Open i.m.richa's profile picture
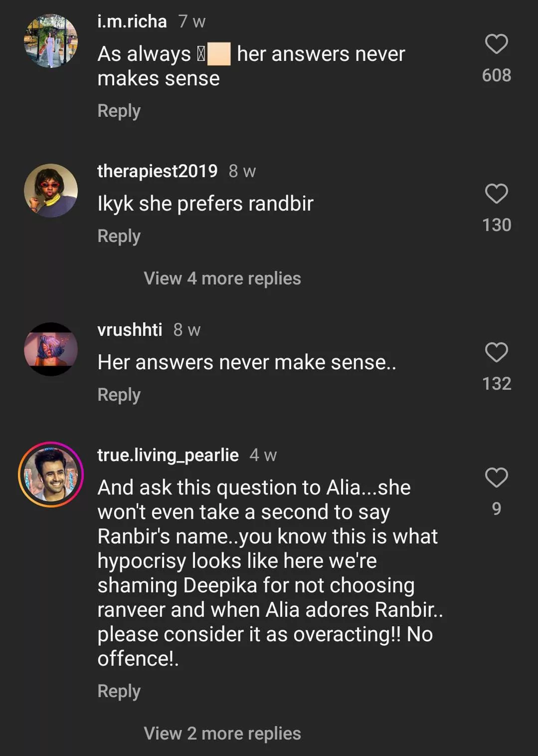This screenshot has height=756, width=538. click(x=51, y=41)
